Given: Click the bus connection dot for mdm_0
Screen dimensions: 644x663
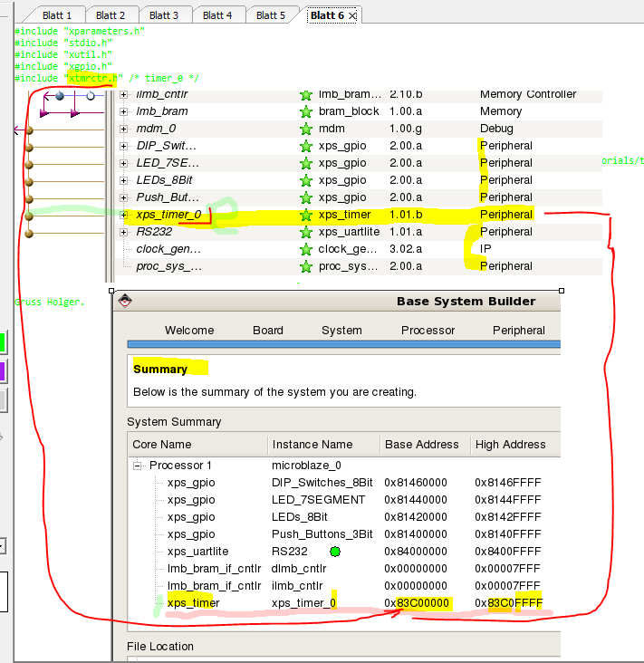Looking at the screenshot, I should point(29,130).
